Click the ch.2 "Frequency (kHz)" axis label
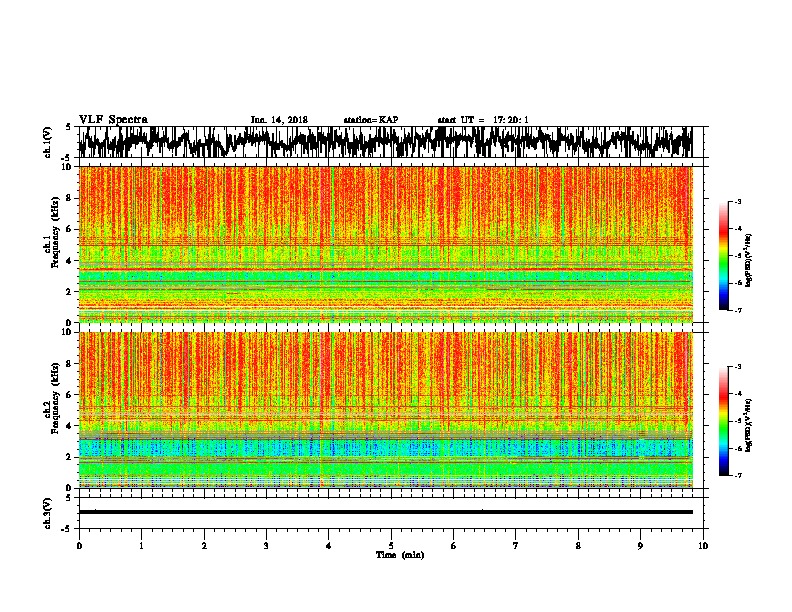The width and height of the screenshot is (792, 612). click(x=55, y=398)
